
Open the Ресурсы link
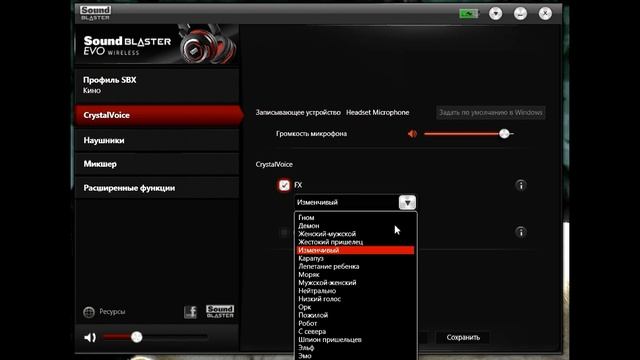point(112,312)
